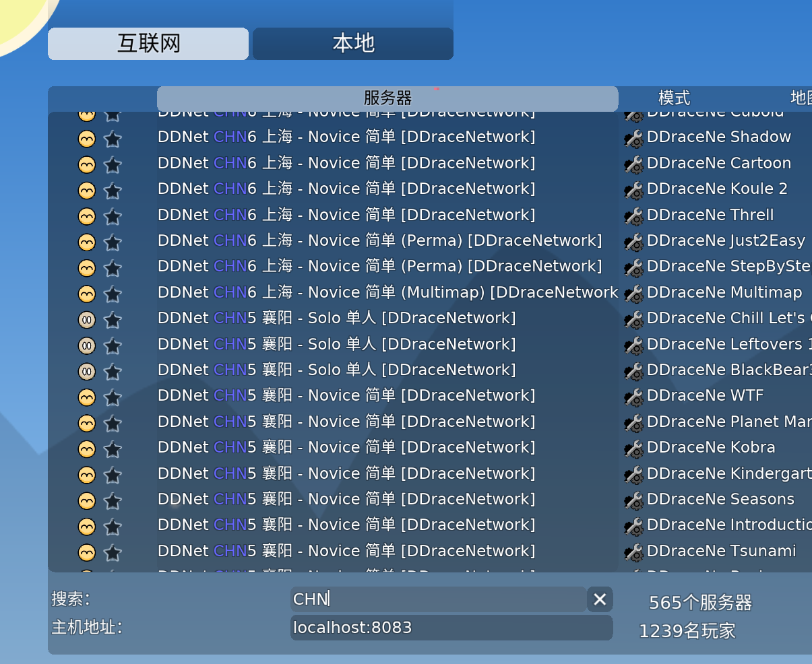
Task: Star the server running the Kindergart map
Action: [x=113, y=475]
